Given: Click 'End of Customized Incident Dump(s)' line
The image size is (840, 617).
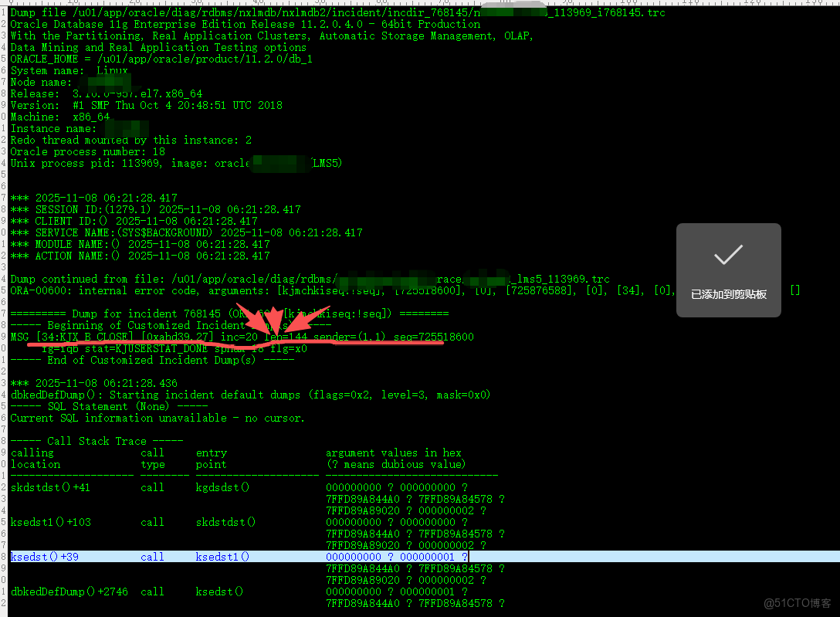Looking at the screenshot, I should [152, 361].
